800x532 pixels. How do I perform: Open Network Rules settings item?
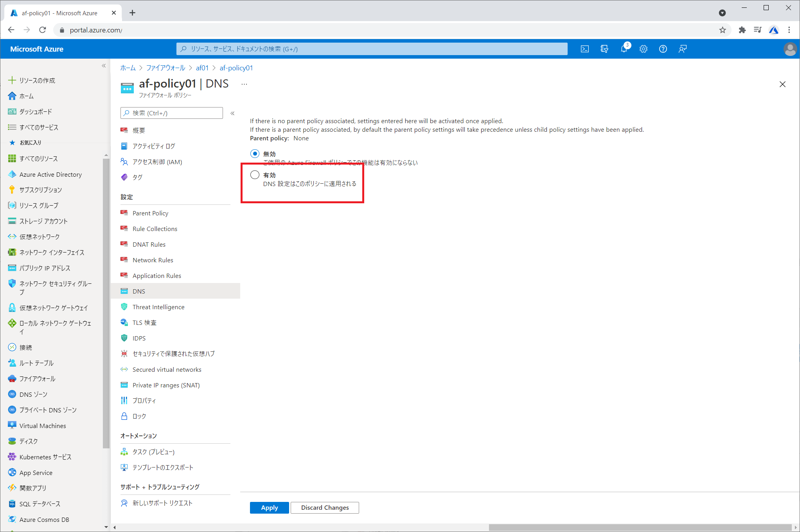click(x=153, y=260)
